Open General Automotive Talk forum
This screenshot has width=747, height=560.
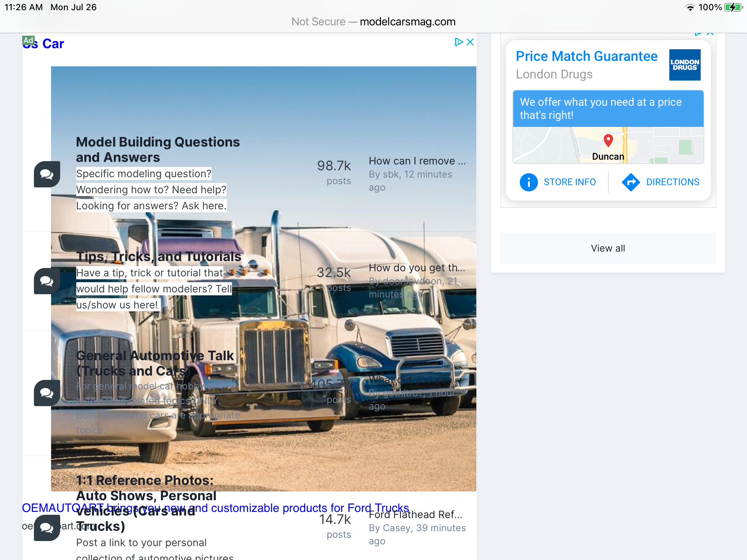click(155, 363)
